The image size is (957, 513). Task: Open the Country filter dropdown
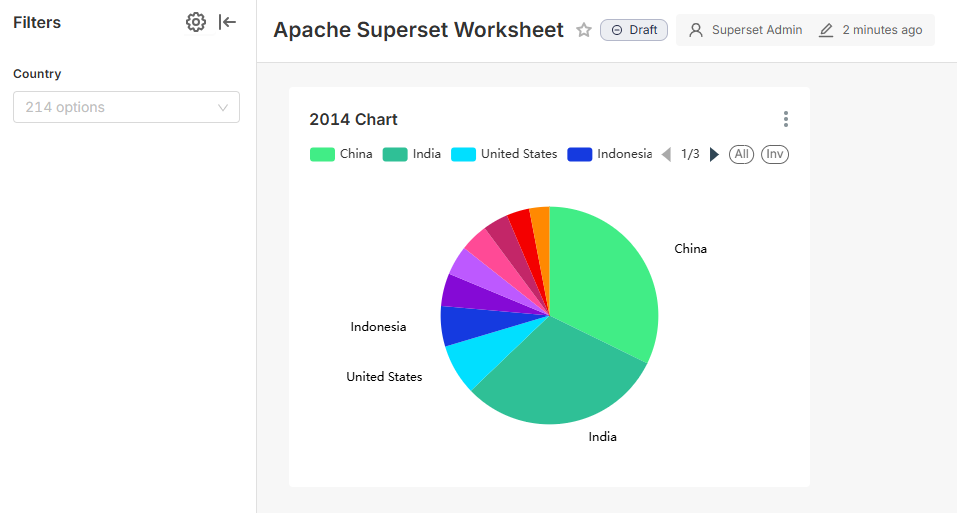coord(126,107)
